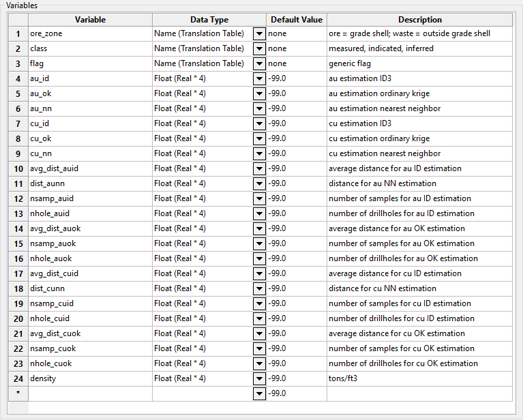
Task: Open Data Type dropdown for cu_ok row
Action: [259, 138]
